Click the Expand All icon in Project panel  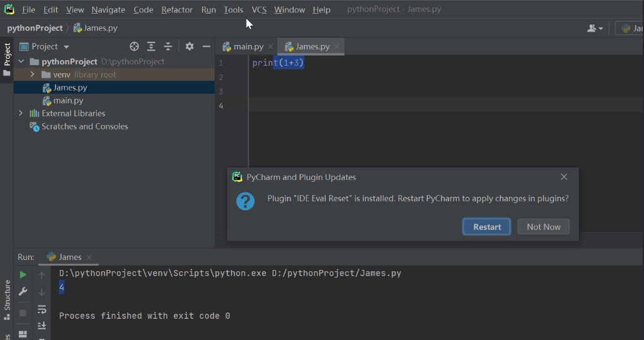pos(151,46)
